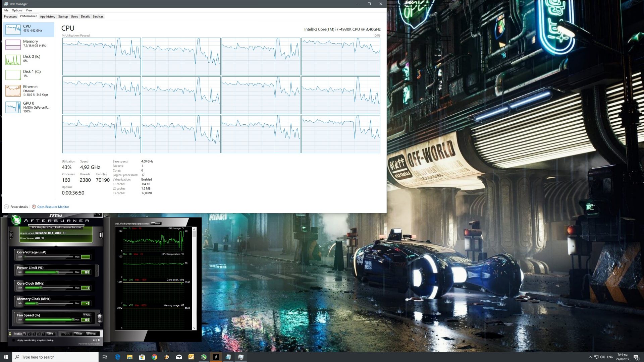
Task: Toggle fan speed Auto mode
Action: pos(87,315)
